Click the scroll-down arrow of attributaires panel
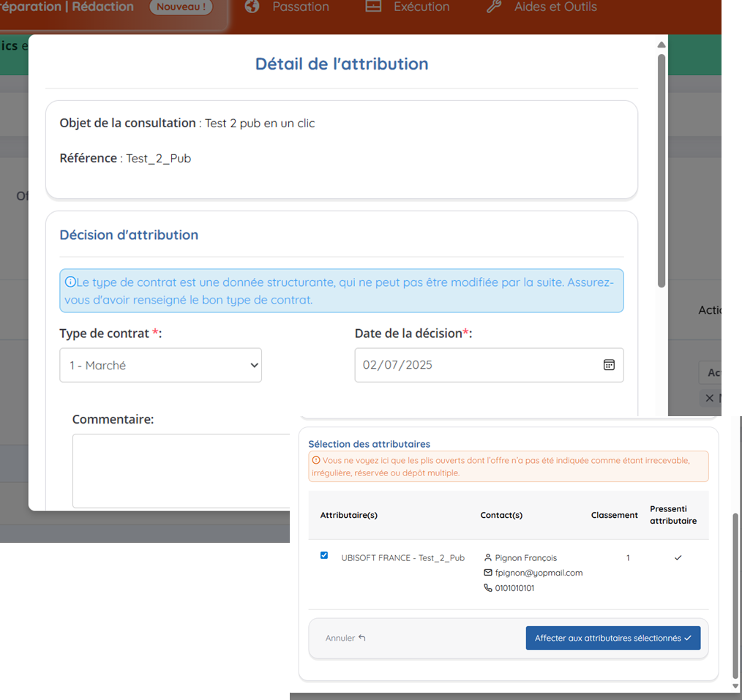This screenshot has height=700, width=742. pos(735,686)
